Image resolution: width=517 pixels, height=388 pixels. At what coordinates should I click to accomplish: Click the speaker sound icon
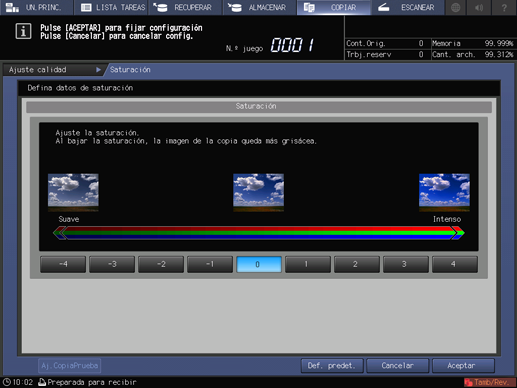coord(480,7)
